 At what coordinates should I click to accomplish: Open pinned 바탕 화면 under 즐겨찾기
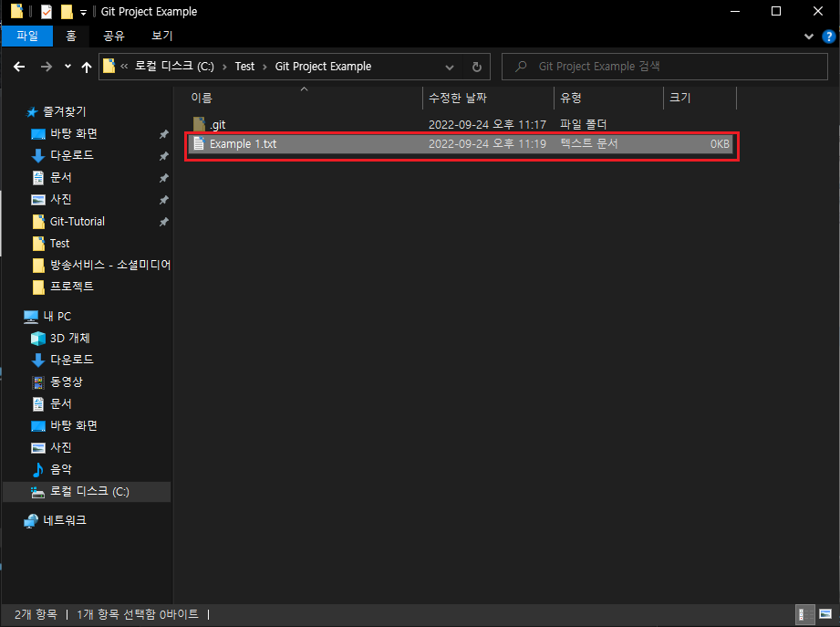73,133
